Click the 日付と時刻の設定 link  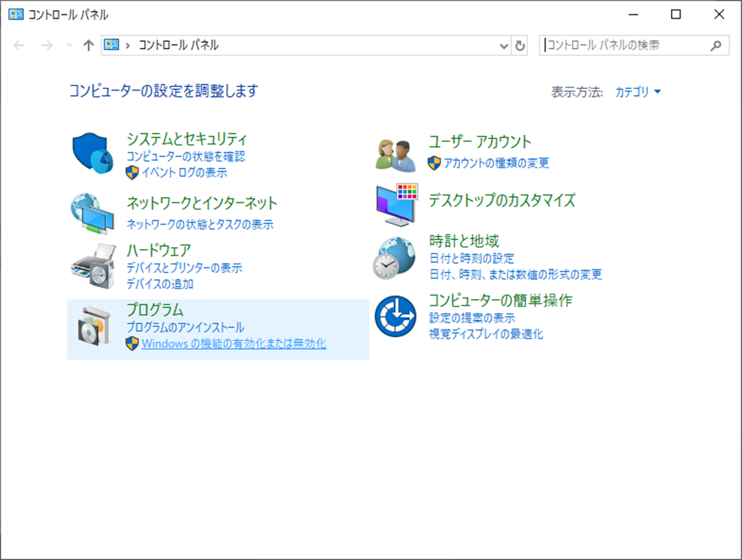pyautogui.click(x=472, y=259)
